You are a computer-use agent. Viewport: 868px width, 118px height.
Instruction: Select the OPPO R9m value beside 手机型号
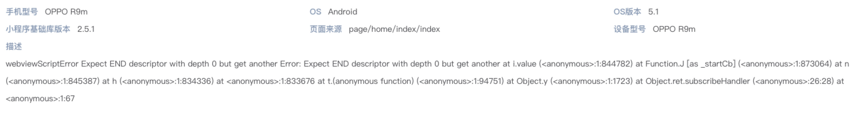[x=66, y=12]
